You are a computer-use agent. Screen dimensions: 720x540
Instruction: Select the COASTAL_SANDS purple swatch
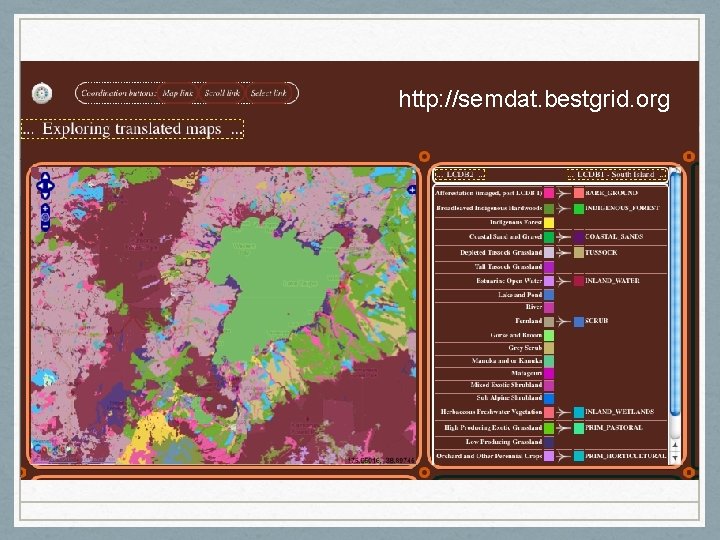coord(579,237)
